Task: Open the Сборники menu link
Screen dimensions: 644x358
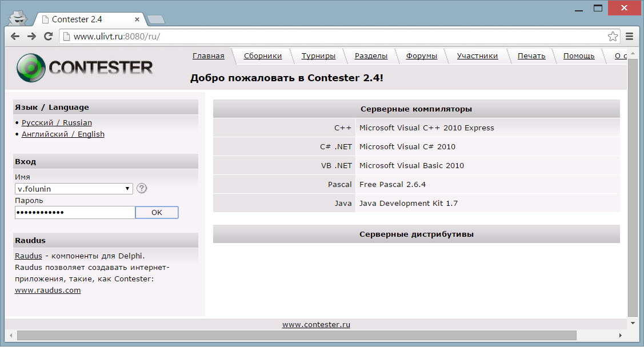Action: coord(263,56)
